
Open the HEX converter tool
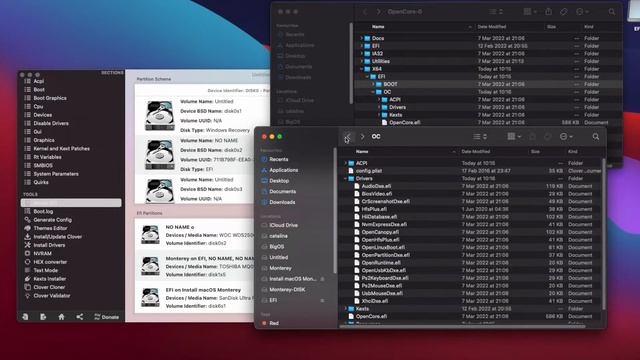(50, 262)
